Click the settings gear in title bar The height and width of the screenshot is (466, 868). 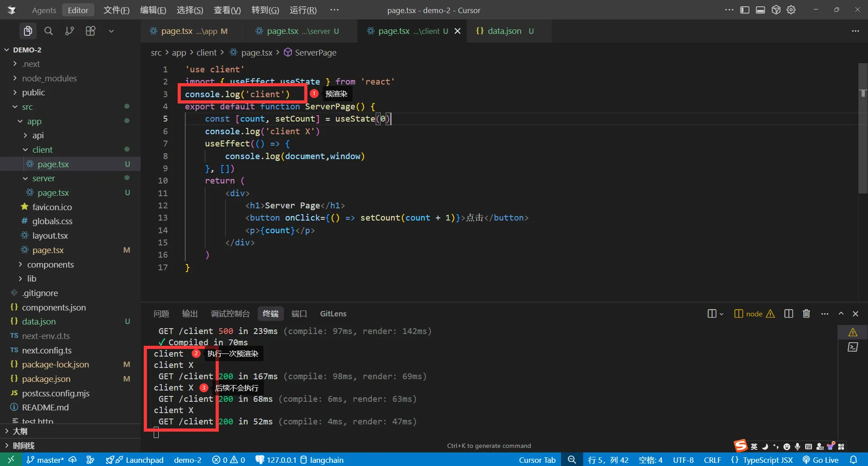(791, 10)
